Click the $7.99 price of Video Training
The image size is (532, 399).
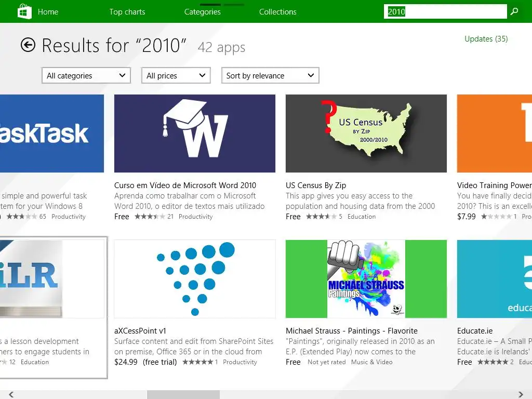[466, 217]
